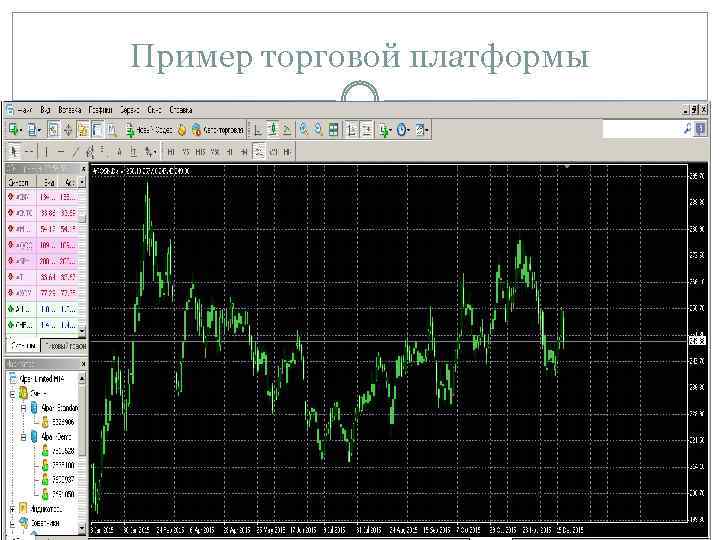Expand the Советники tree node
Viewport: 720px width, 540px height.
pos(13,523)
